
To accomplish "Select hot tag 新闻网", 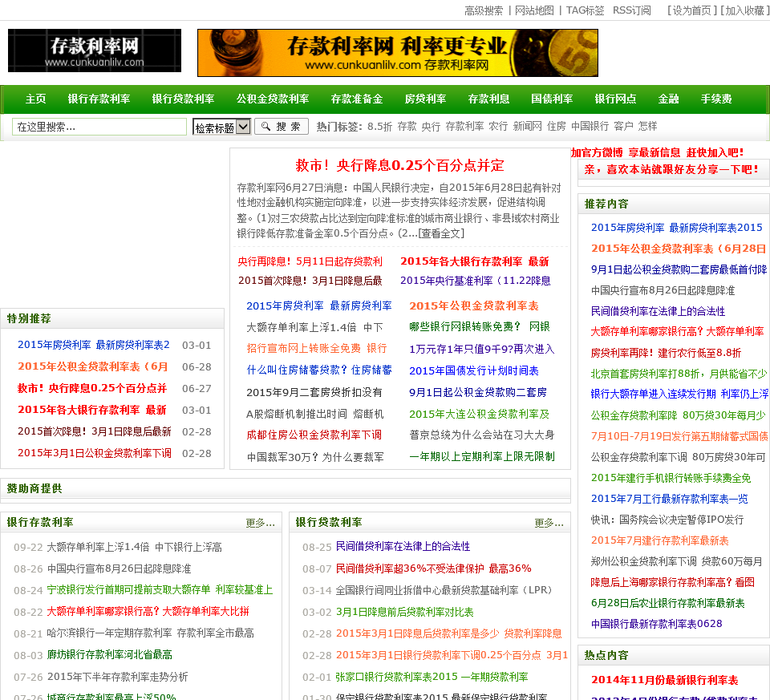I will coord(528,127).
